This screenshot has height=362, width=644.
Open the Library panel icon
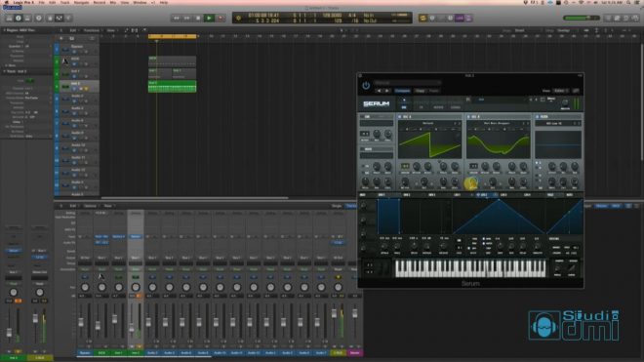pos(9,19)
